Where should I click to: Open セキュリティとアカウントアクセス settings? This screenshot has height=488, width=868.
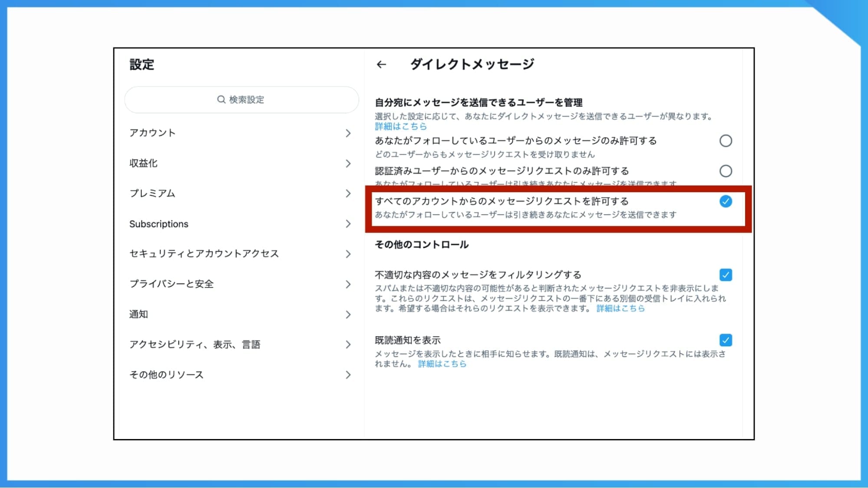(x=348, y=254)
